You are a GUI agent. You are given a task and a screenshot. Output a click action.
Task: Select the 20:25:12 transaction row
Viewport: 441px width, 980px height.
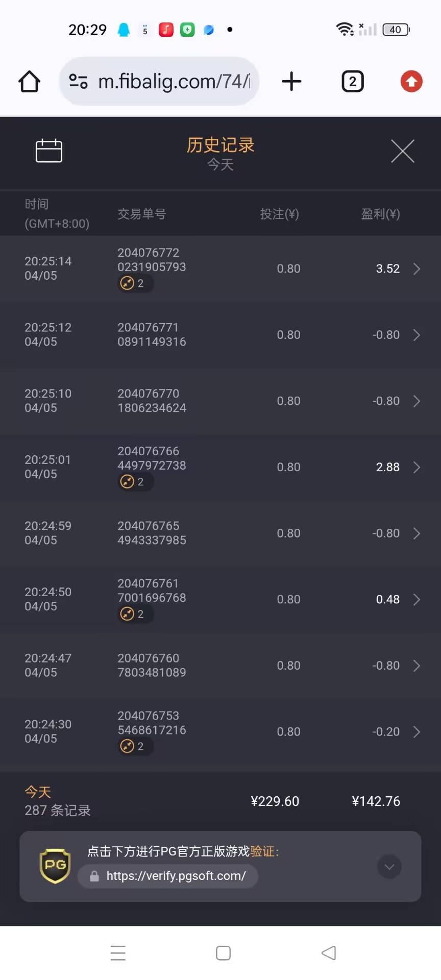pos(220,335)
